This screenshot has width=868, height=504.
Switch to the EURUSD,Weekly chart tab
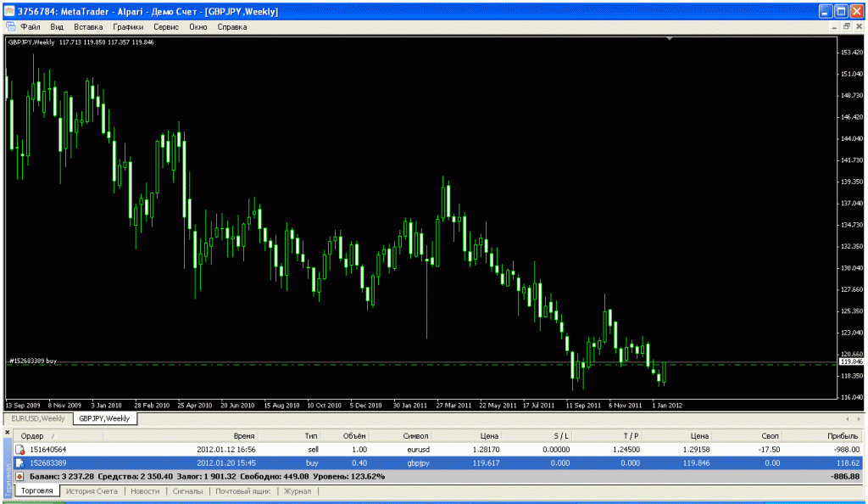click(x=38, y=418)
